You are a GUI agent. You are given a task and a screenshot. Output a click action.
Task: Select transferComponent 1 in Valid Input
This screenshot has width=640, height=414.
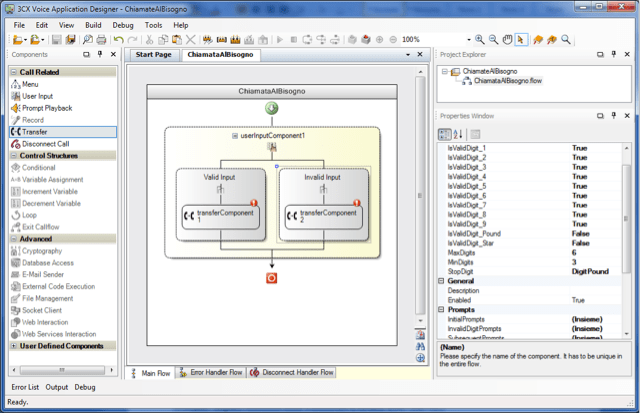click(x=220, y=216)
